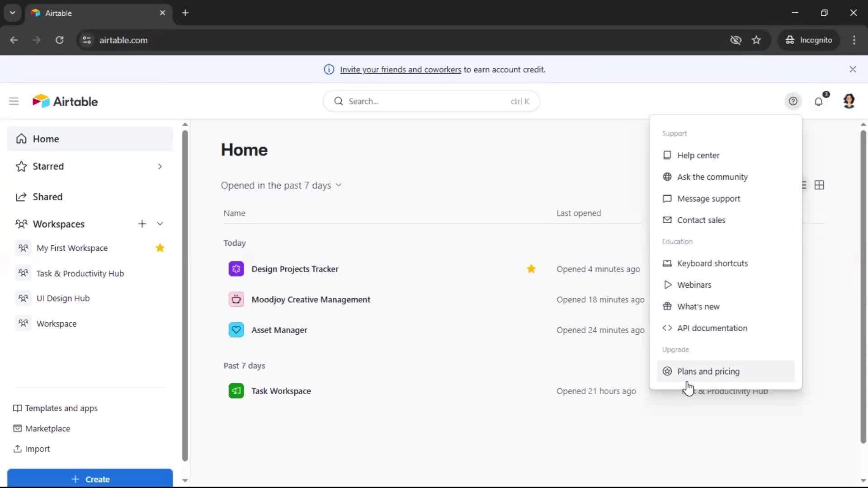Click the Airtable logo

coord(65,101)
